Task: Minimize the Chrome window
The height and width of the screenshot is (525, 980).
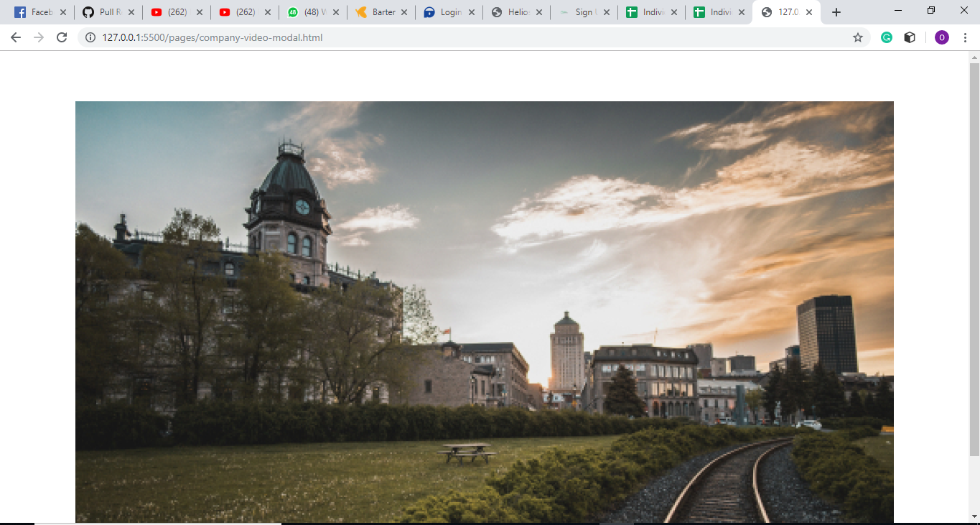Action: (899, 11)
